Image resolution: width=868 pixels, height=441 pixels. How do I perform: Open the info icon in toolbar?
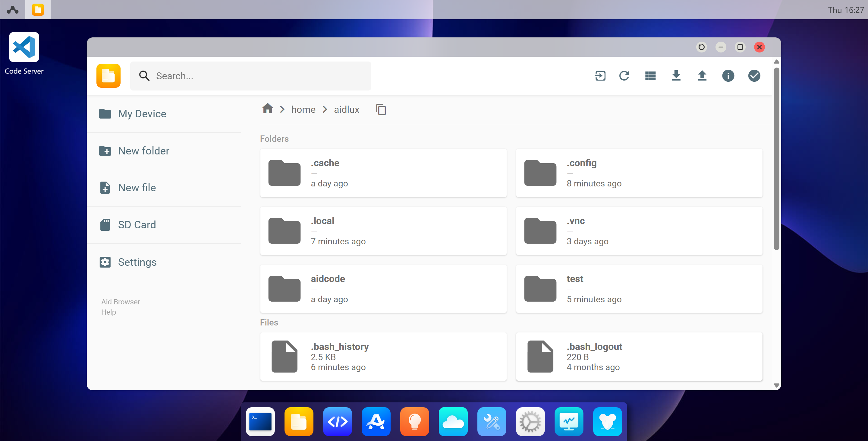tap(728, 75)
